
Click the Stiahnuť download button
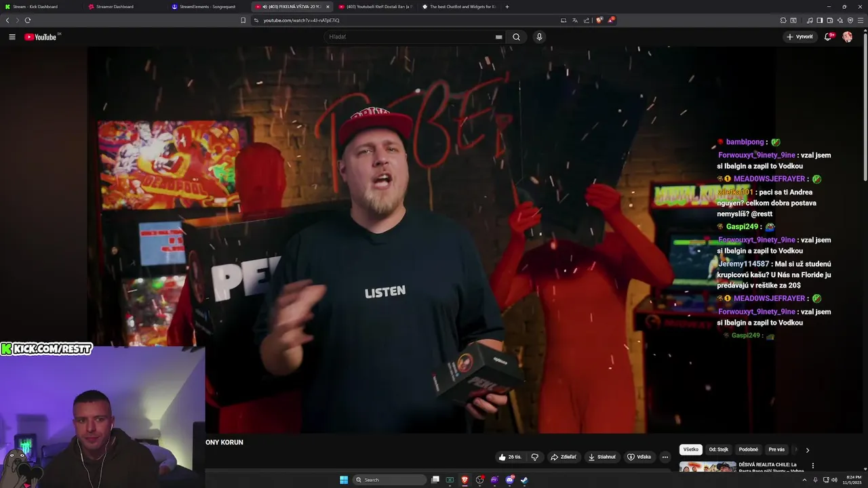(x=602, y=457)
